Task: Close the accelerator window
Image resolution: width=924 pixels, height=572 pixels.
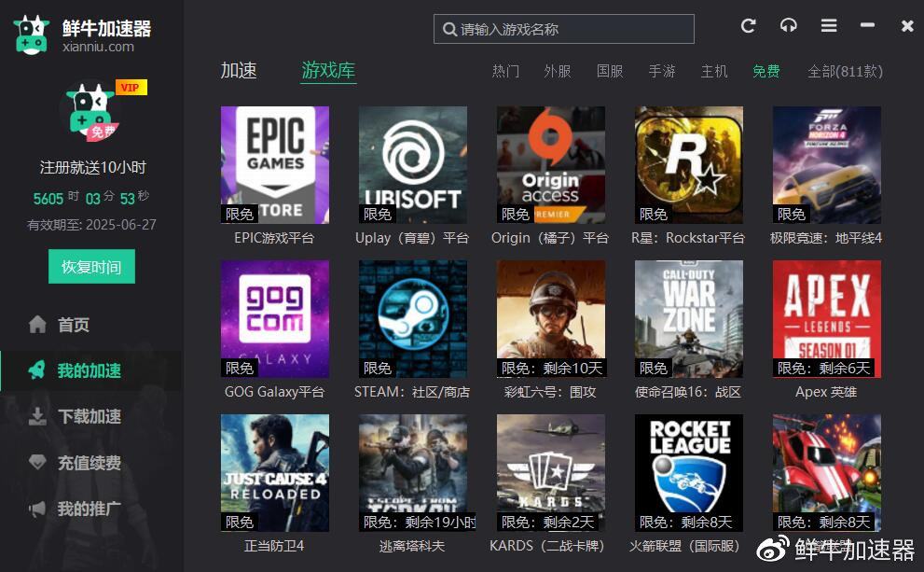Action: coord(907,26)
